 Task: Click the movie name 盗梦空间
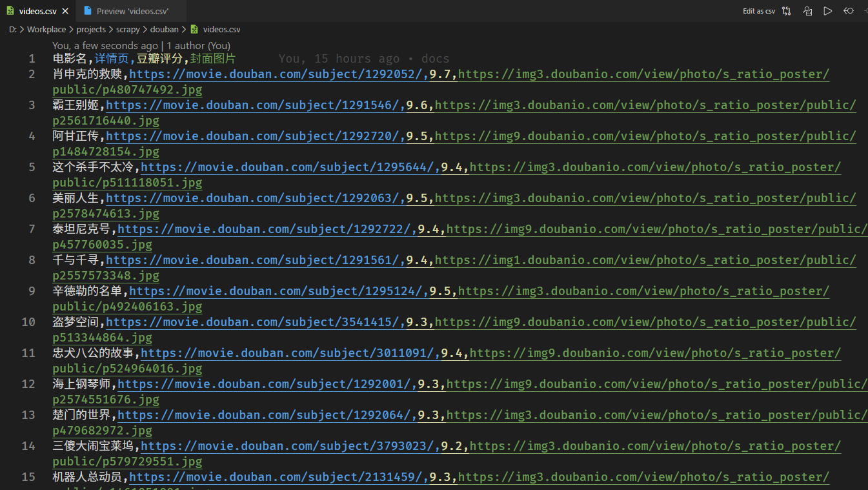76,322
